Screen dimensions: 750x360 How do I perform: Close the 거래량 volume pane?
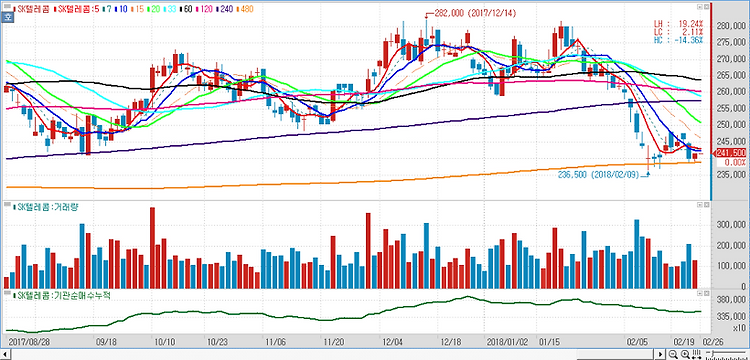(706, 205)
